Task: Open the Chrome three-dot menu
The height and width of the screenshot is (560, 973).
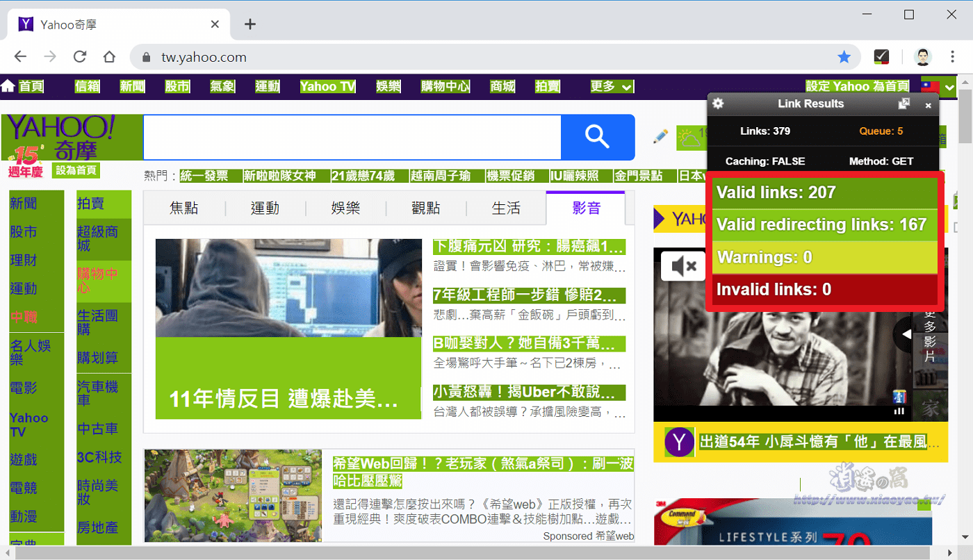Action: click(953, 57)
